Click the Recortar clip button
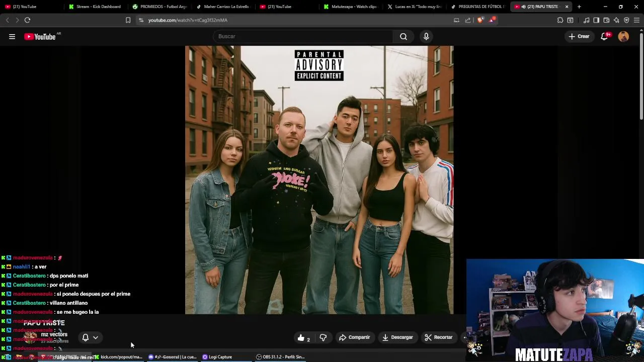 coord(439,337)
